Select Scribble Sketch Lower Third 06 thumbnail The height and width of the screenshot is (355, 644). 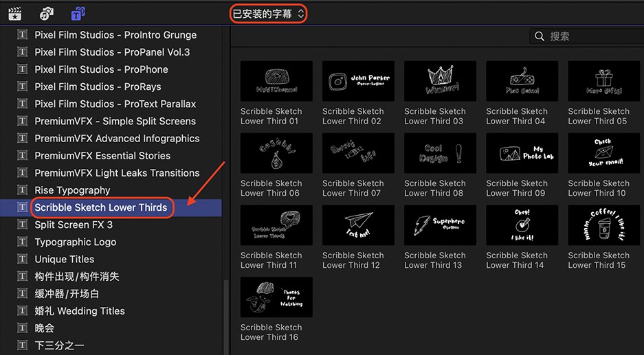276,153
